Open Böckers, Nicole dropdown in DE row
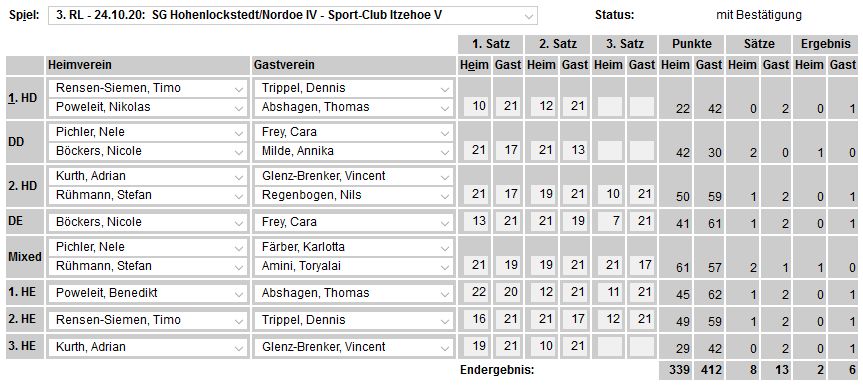The width and height of the screenshot is (863, 385). pos(148,222)
